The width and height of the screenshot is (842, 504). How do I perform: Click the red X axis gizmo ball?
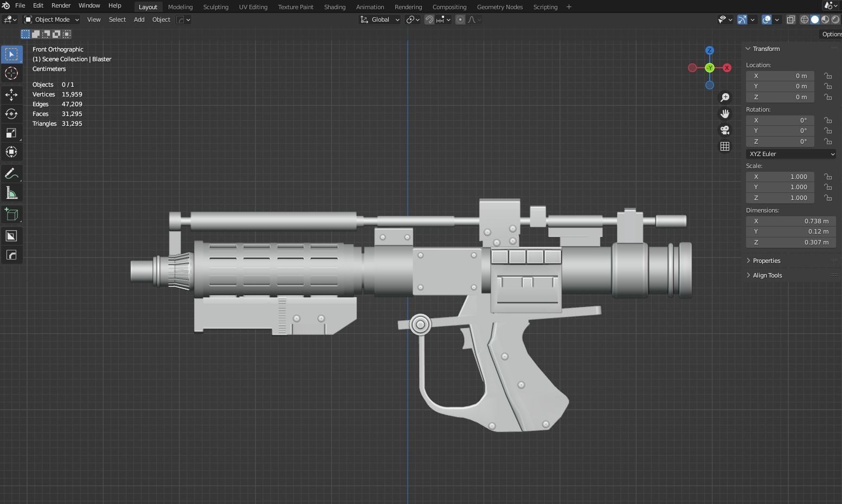(x=727, y=68)
